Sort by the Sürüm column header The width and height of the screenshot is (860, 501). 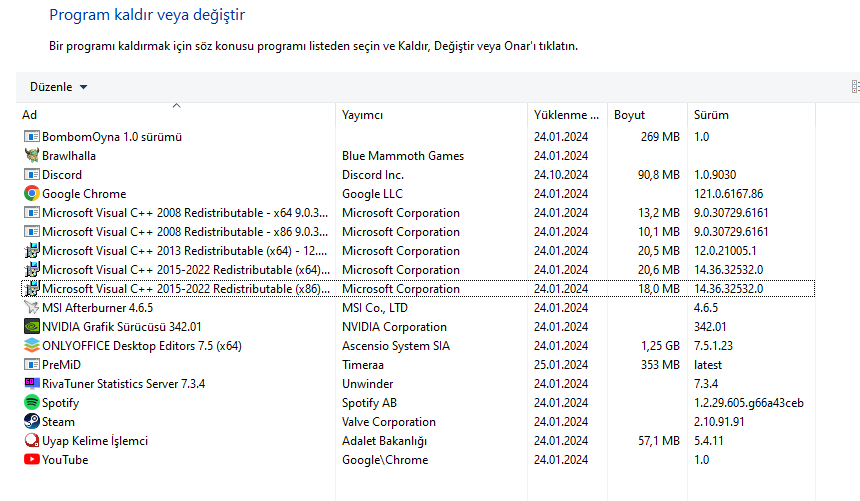tap(751, 115)
